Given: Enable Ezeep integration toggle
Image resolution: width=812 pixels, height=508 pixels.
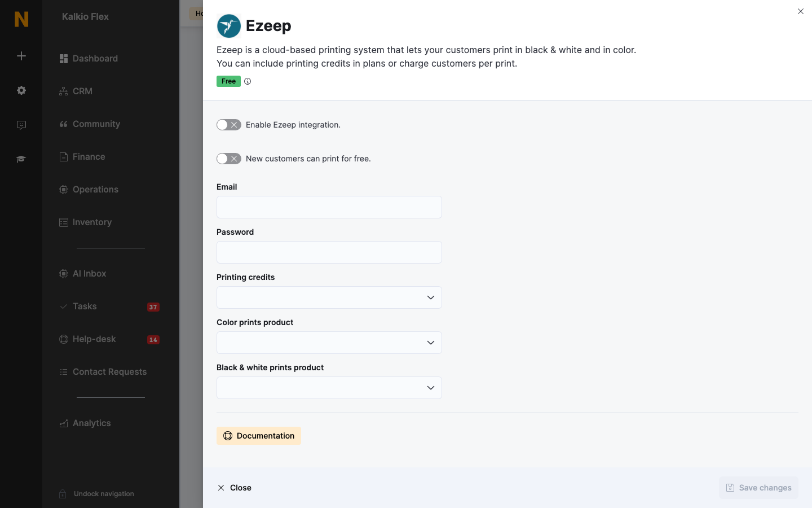Looking at the screenshot, I should point(229,125).
